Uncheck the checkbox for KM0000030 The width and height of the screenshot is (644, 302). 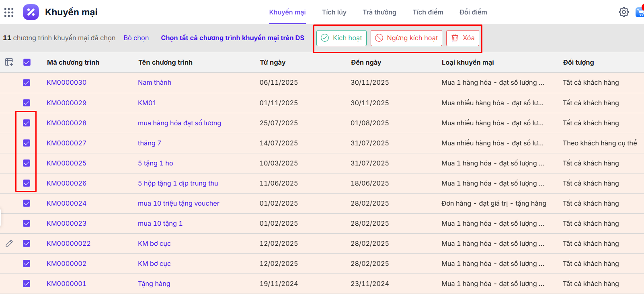click(x=27, y=83)
